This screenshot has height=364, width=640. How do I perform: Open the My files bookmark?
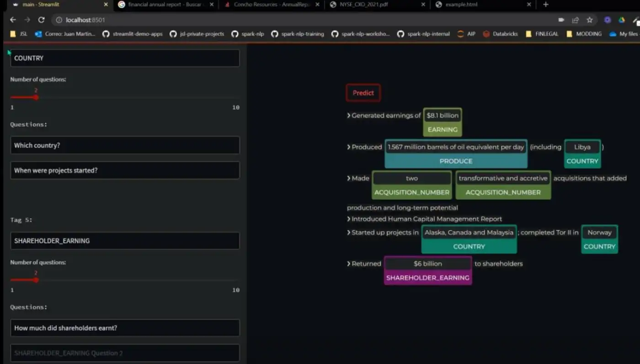(624, 34)
